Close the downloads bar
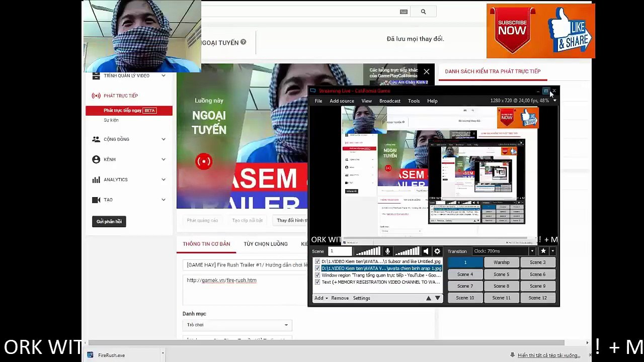The image size is (644, 362). [591, 355]
